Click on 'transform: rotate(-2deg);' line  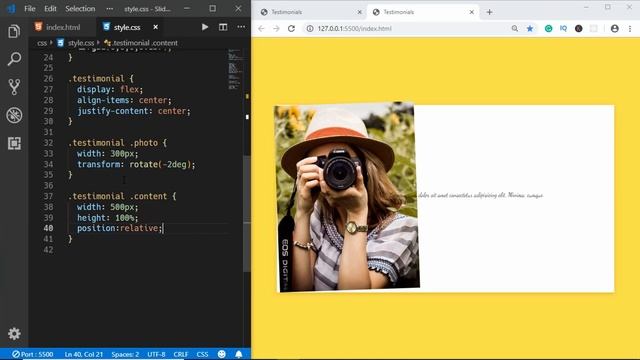pyautogui.click(x=136, y=164)
